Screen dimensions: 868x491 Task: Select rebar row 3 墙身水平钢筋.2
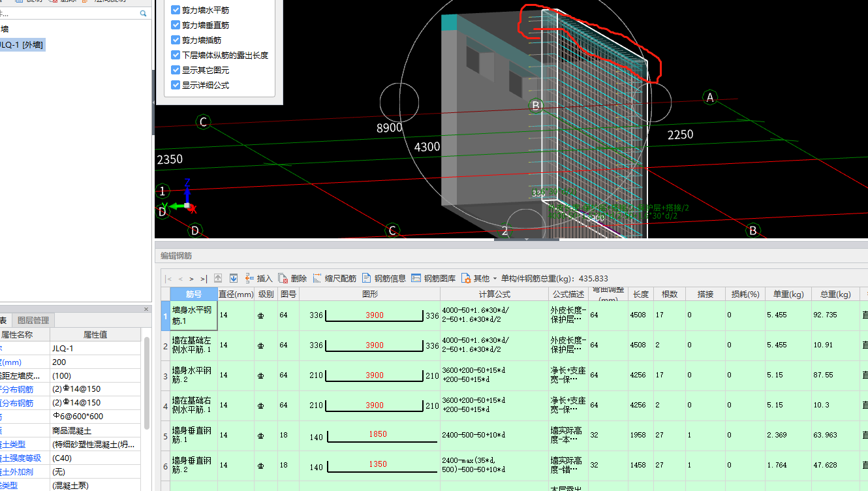(193, 375)
